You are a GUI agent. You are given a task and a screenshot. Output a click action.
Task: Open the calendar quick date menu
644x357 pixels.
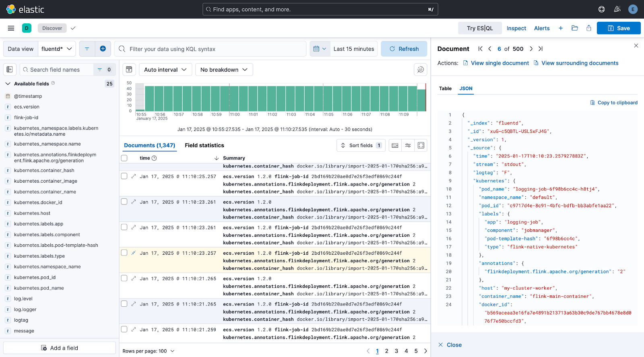320,49
